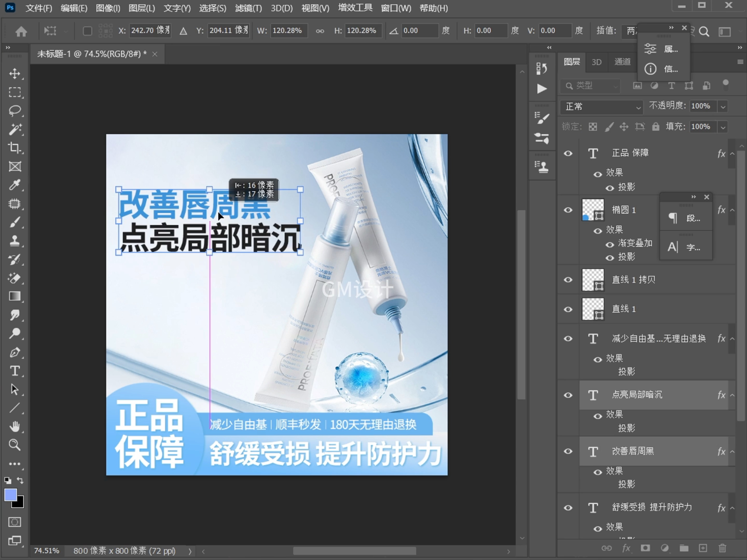This screenshot has width=747, height=560.
Task: Collapse effects of 正品 保障 layer
Action: 732,153
